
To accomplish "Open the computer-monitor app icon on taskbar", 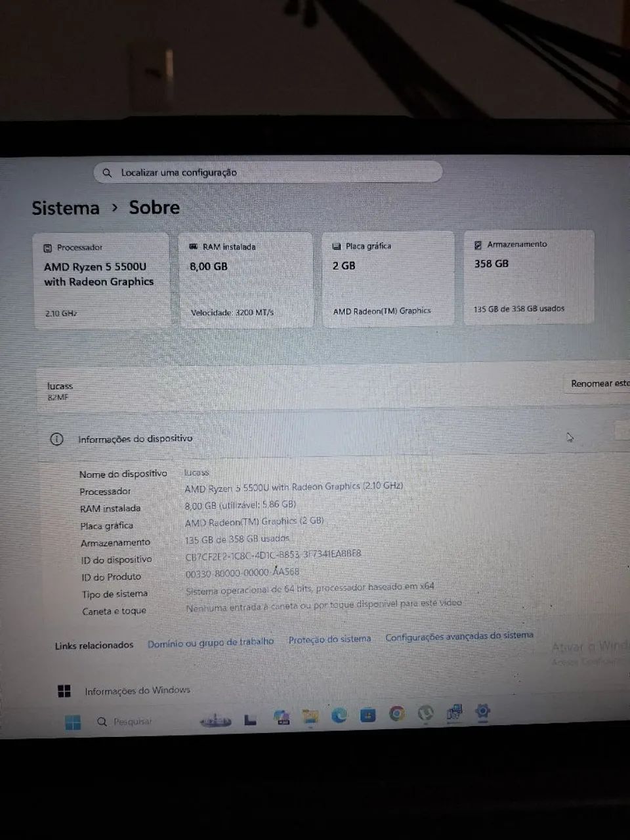I will (x=454, y=712).
